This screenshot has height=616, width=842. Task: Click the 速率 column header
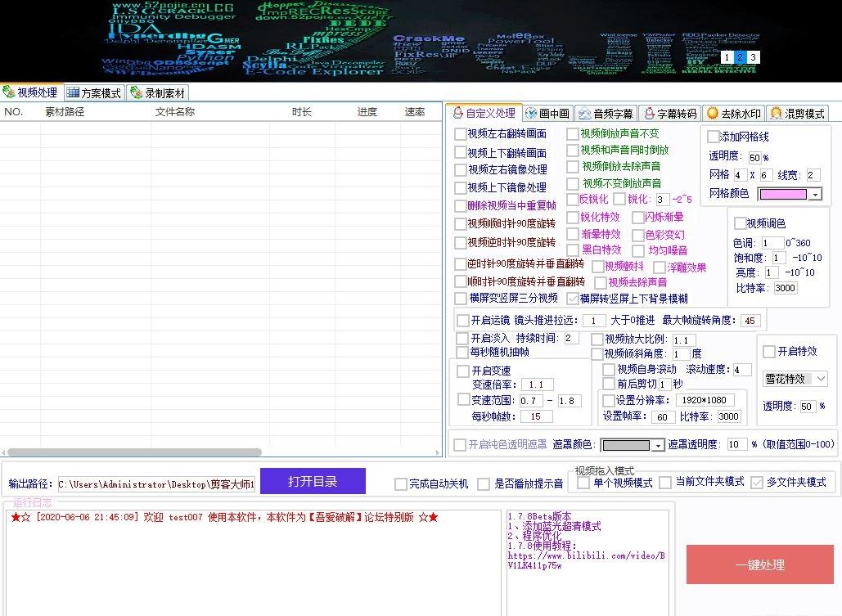pos(415,112)
